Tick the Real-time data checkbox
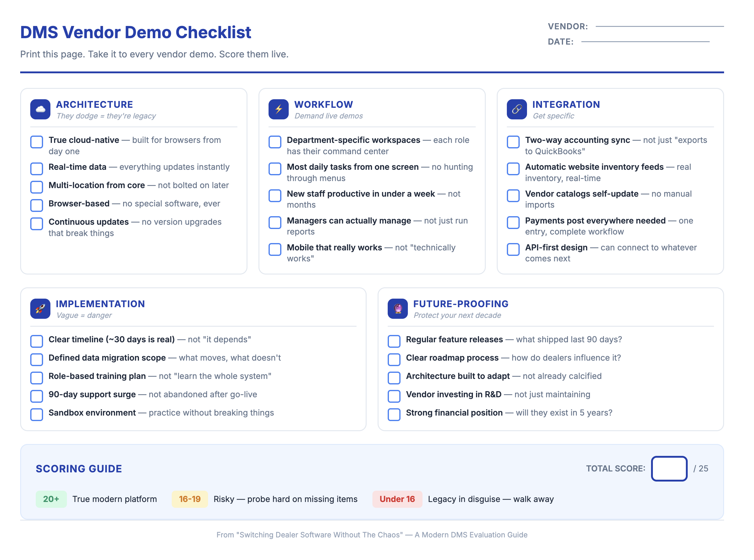The image size is (754, 560). point(37,169)
